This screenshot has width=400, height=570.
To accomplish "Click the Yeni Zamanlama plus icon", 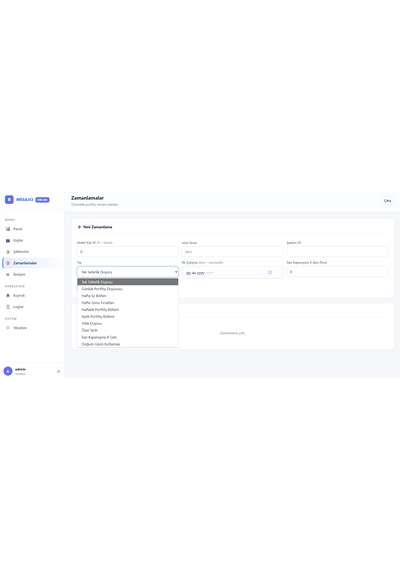I will [x=79, y=227].
